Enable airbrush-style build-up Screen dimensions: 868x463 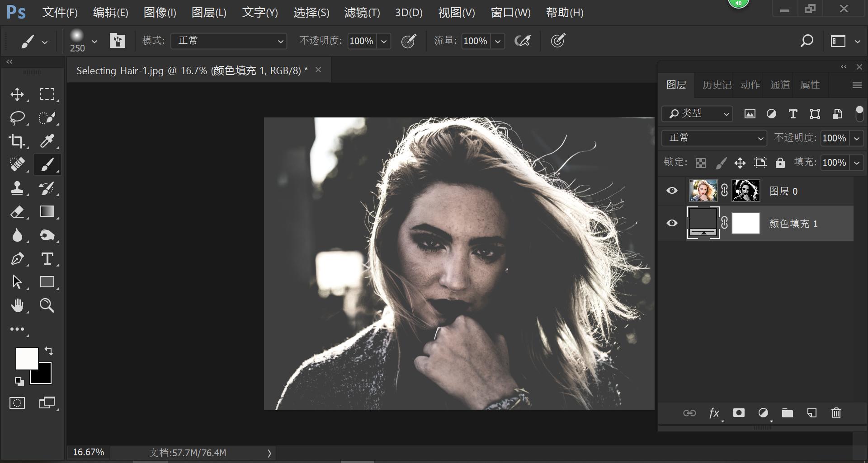523,41
